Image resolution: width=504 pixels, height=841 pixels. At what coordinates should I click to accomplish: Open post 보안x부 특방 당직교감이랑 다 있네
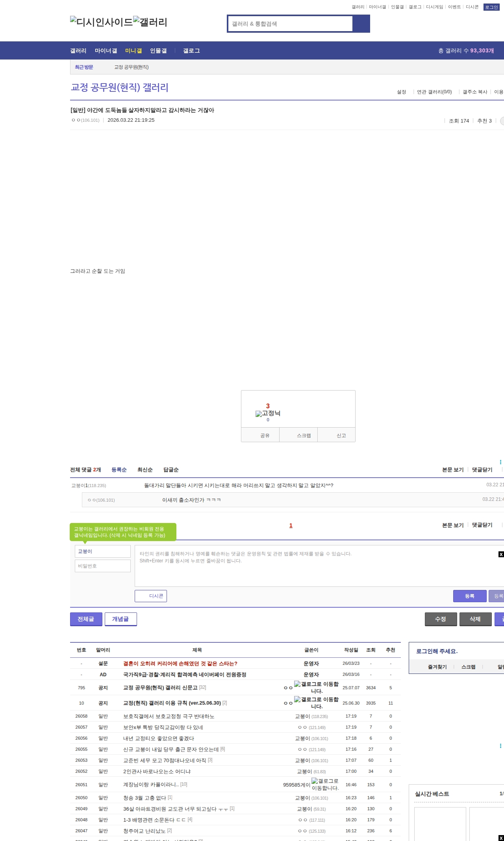[x=163, y=728]
